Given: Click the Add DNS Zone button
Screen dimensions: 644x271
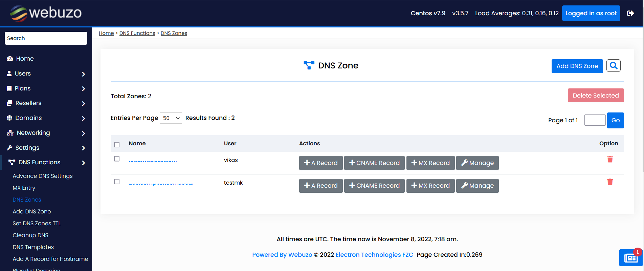Looking at the screenshot, I should [577, 66].
